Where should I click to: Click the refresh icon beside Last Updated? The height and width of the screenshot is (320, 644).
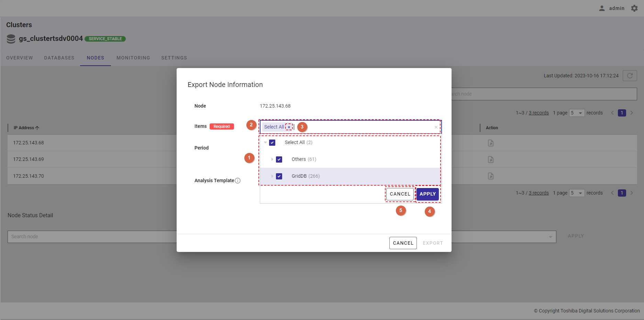(x=630, y=76)
